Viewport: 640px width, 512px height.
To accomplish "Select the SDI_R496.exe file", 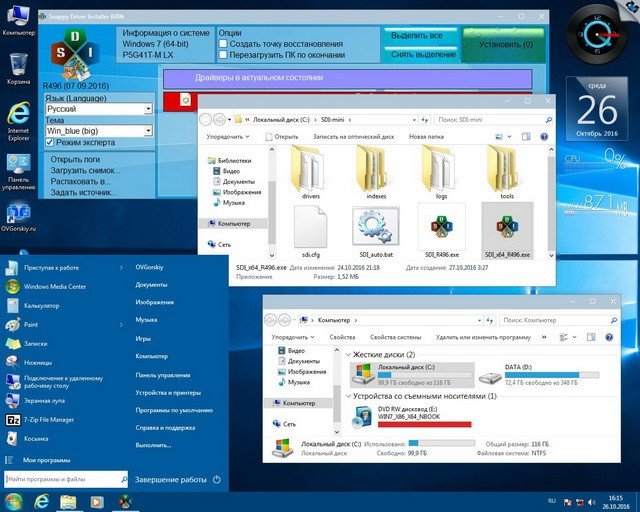I will tap(442, 231).
